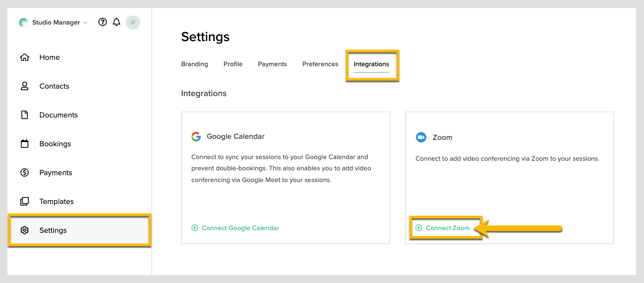Click the Documents page icon
The height and width of the screenshot is (283, 644).
(24, 115)
